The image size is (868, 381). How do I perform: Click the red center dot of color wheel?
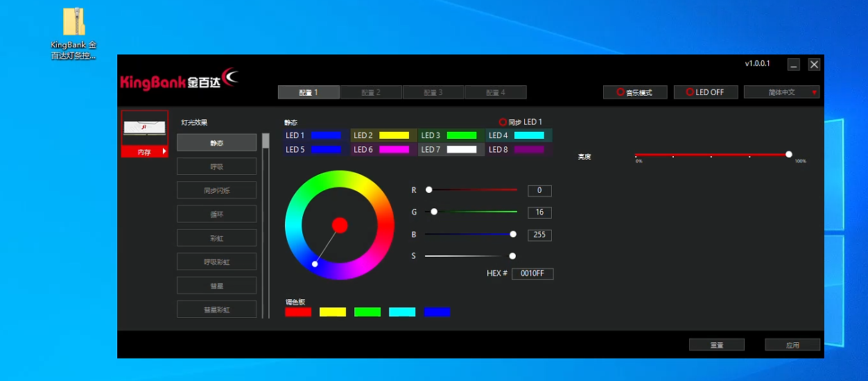point(340,225)
